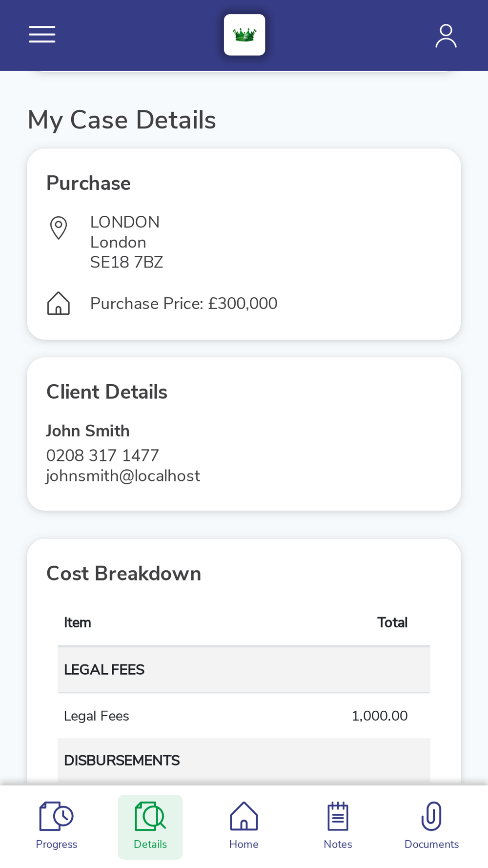Open the Progress tab

(57, 827)
